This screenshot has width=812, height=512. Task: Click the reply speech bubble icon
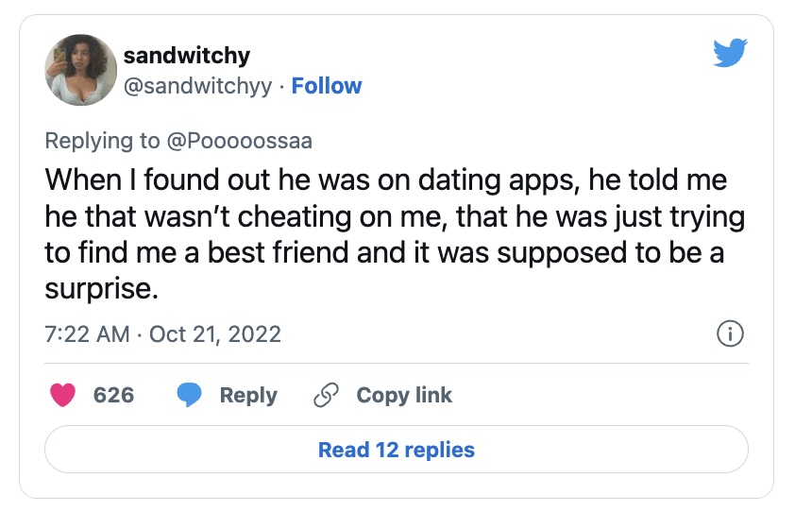point(190,395)
